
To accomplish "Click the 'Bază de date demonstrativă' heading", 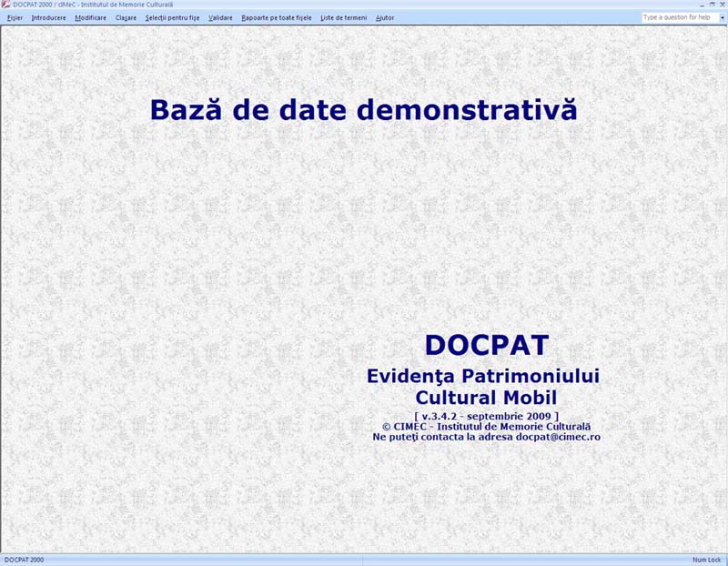I will click(x=363, y=109).
